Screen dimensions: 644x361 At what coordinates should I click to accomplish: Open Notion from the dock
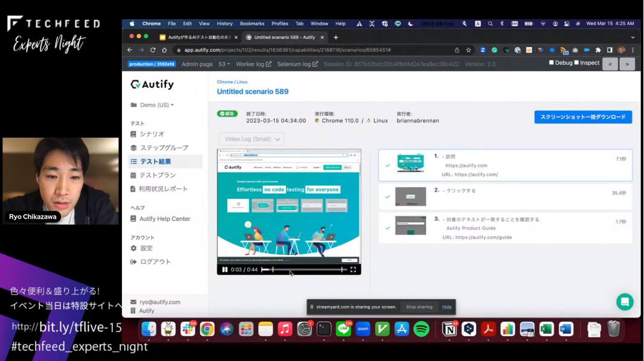(449, 329)
